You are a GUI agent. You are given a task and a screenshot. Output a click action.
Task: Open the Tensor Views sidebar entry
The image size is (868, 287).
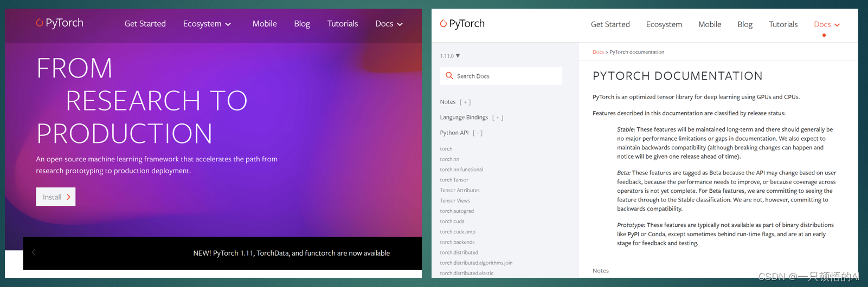(455, 200)
